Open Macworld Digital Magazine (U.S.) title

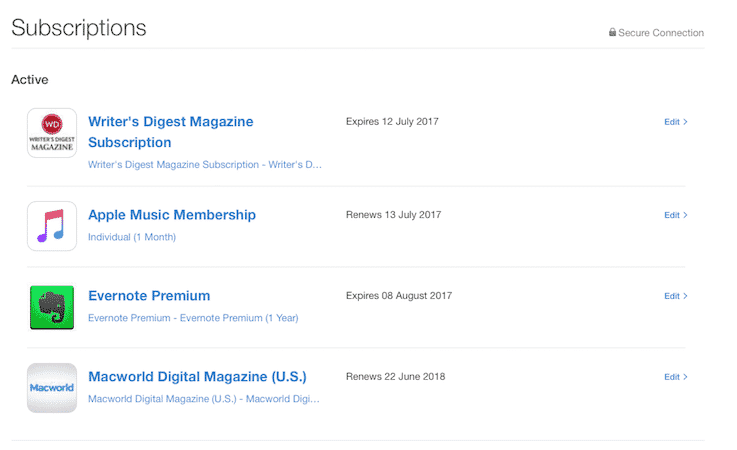pos(197,377)
